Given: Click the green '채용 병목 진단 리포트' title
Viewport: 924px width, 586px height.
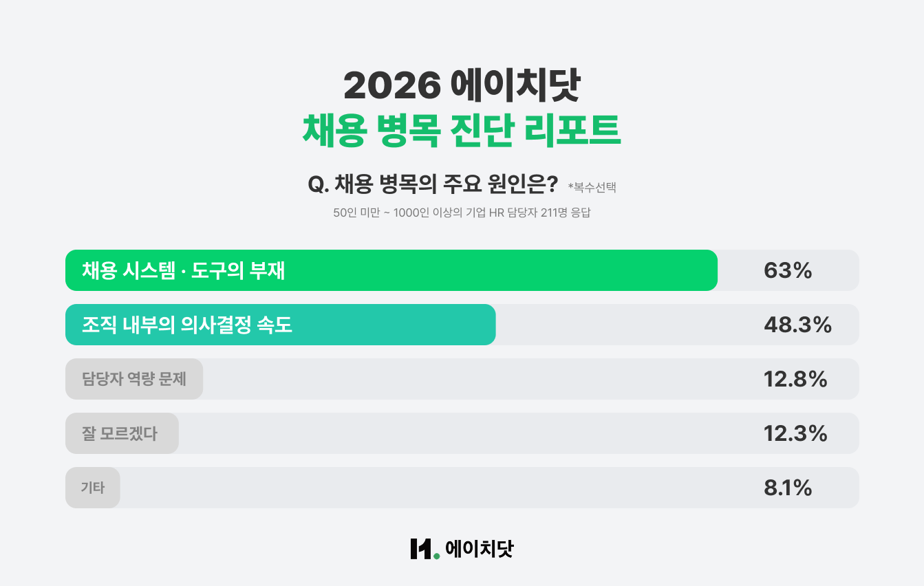Looking at the screenshot, I should pyautogui.click(x=462, y=129).
